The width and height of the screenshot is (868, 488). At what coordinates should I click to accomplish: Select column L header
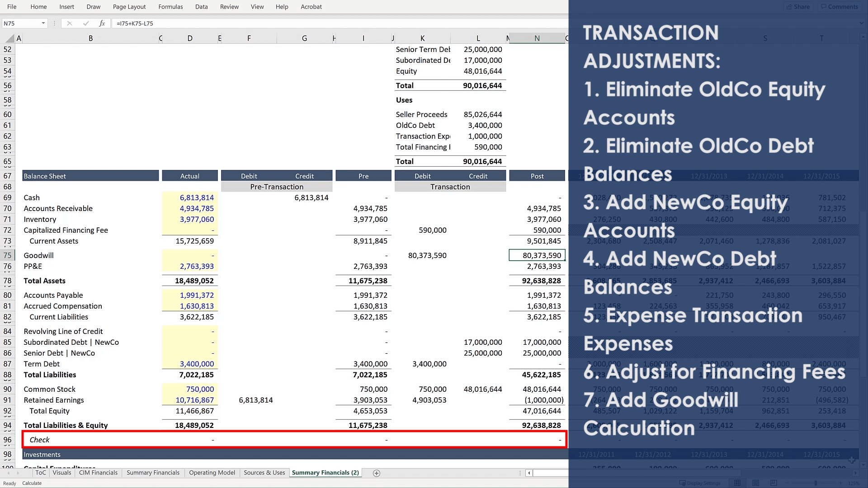point(478,38)
